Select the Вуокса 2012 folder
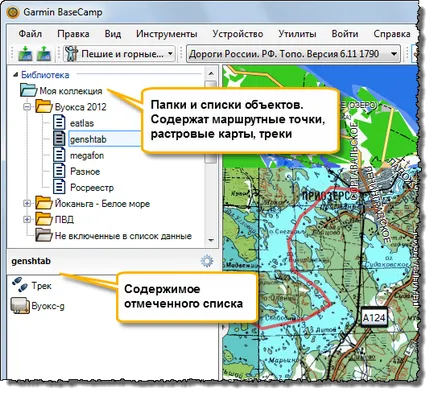 pos(80,107)
